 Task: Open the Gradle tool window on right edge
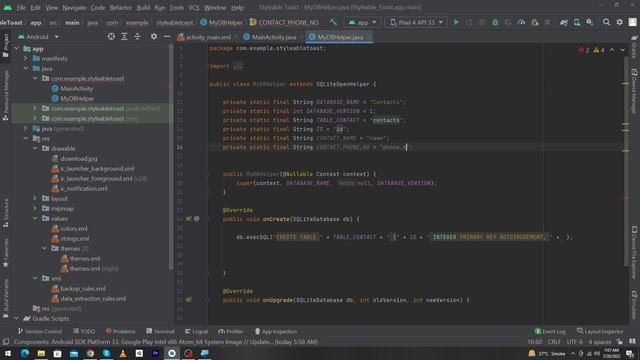pos(634,46)
